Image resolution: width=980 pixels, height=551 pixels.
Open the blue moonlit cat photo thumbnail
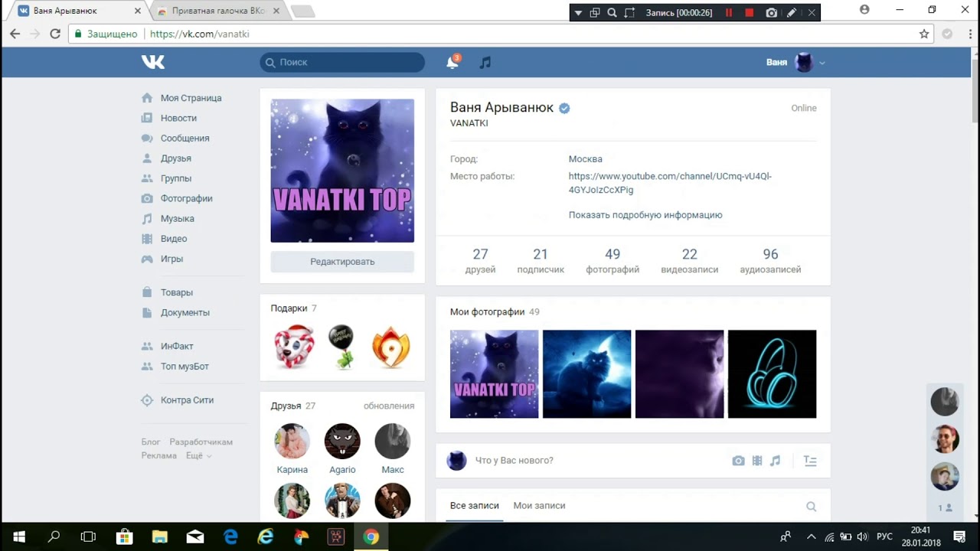click(x=586, y=374)
